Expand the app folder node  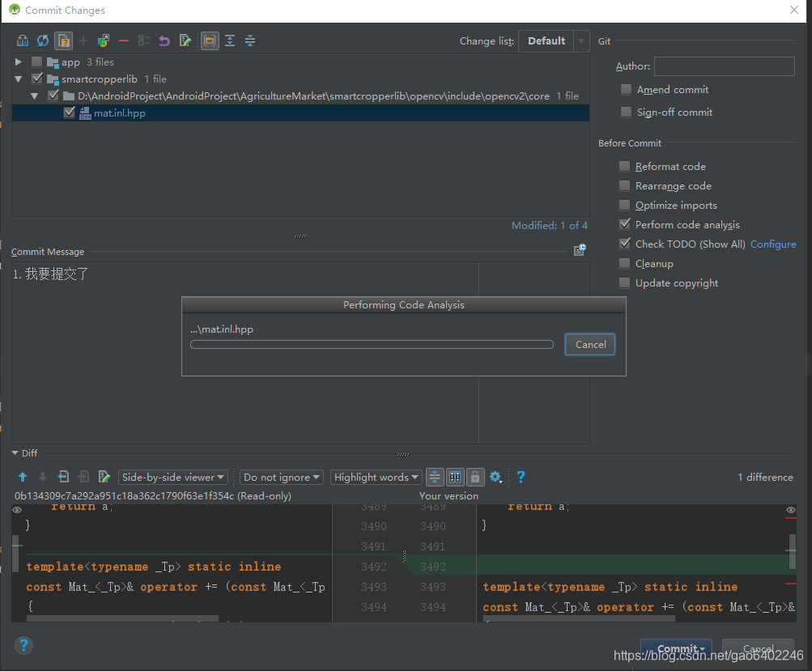[x=19, y=62]
